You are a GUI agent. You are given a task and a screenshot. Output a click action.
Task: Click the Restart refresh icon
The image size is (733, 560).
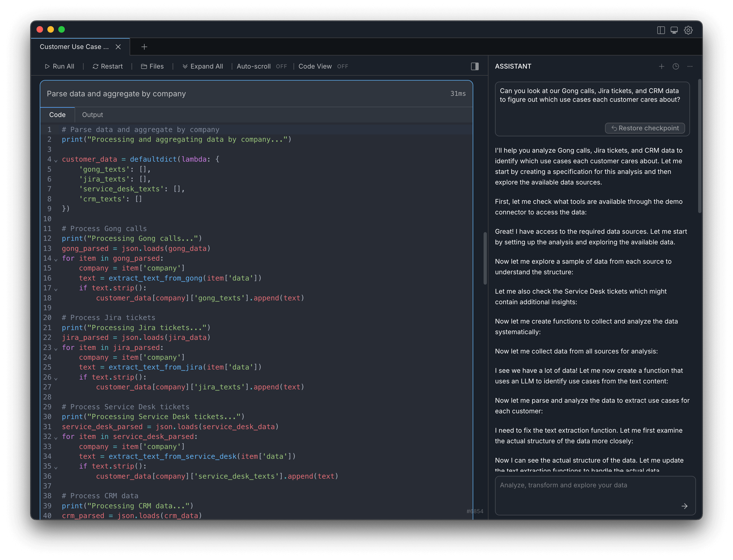point(95,66)
